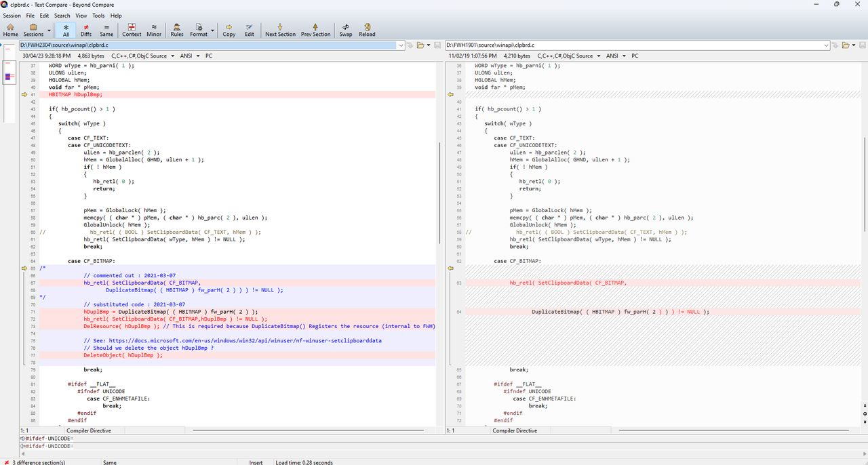Click the difference overview thumbnail map

pos(9,85)
